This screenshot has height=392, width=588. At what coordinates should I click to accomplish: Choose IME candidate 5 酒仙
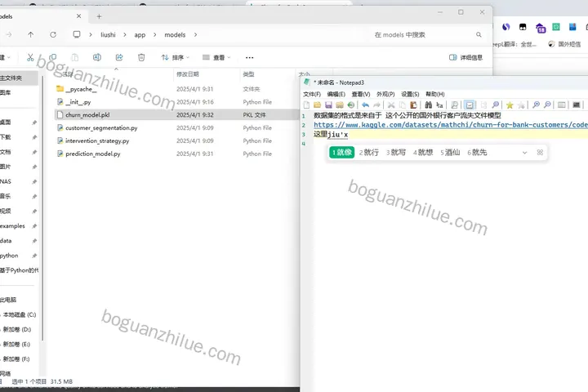tap(450, 152)
